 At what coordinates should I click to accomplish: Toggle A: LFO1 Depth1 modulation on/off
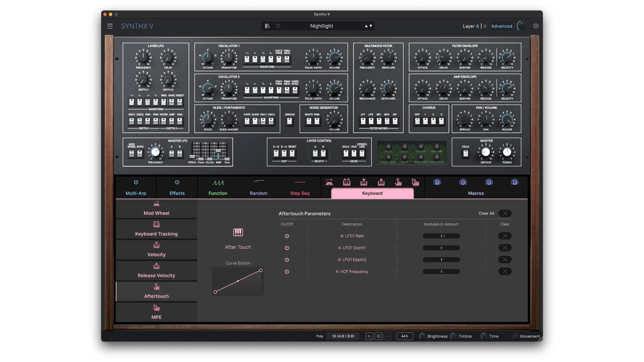point(287,248)
